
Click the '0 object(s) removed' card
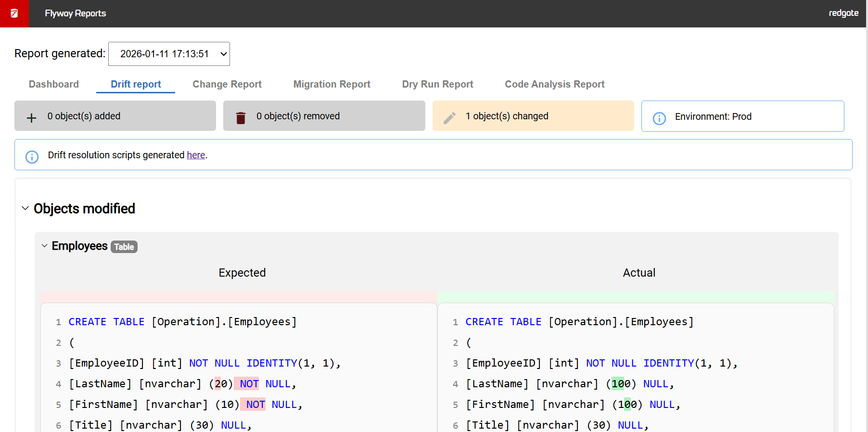[x=324, y=116]
